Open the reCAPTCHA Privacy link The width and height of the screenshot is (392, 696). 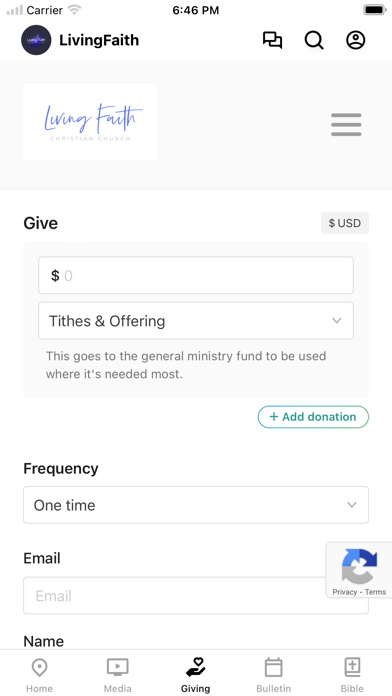point(344,592)
